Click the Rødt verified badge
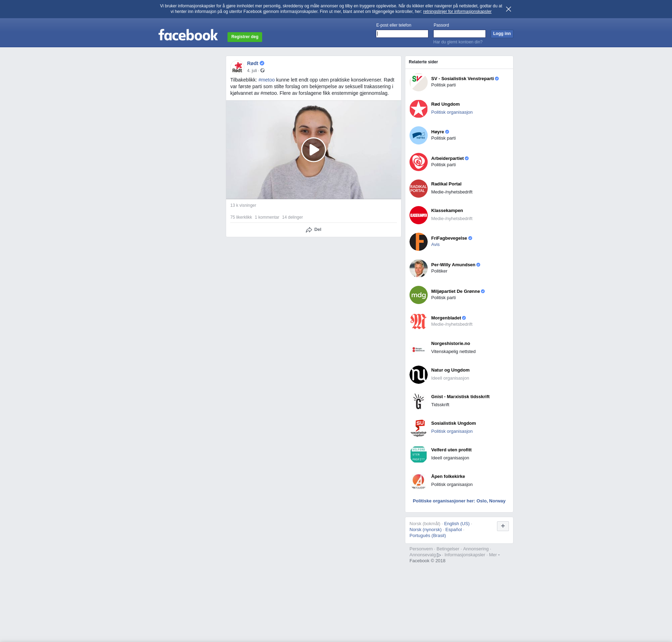672x642 pixels. coord(262,63)
